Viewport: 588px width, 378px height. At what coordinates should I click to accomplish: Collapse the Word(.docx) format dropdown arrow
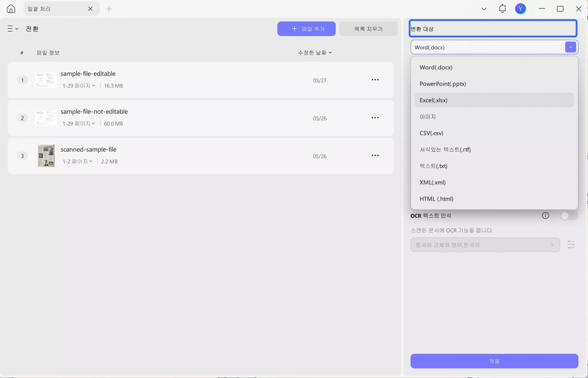click(570, 47)
